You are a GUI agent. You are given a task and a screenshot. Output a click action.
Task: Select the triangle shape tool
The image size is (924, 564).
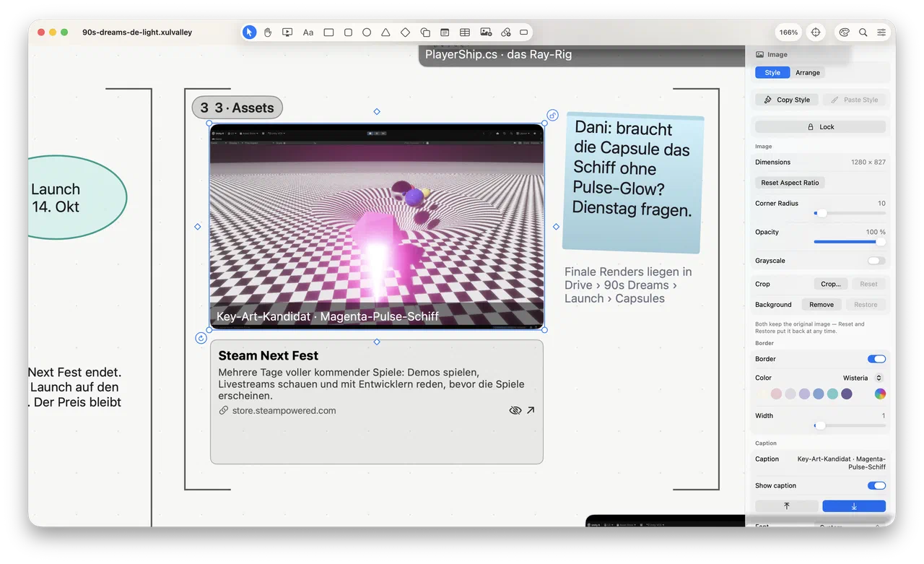(x=386, y=32)
